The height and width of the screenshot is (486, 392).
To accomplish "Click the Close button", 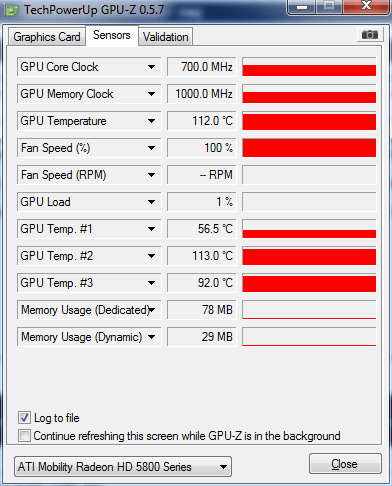I will tap(344, 464).
